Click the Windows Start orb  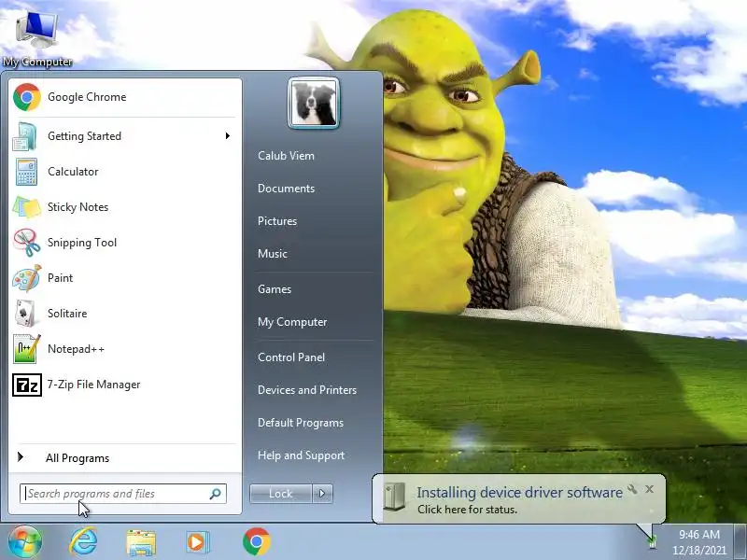pyautogui.click(x=25, y=542)
